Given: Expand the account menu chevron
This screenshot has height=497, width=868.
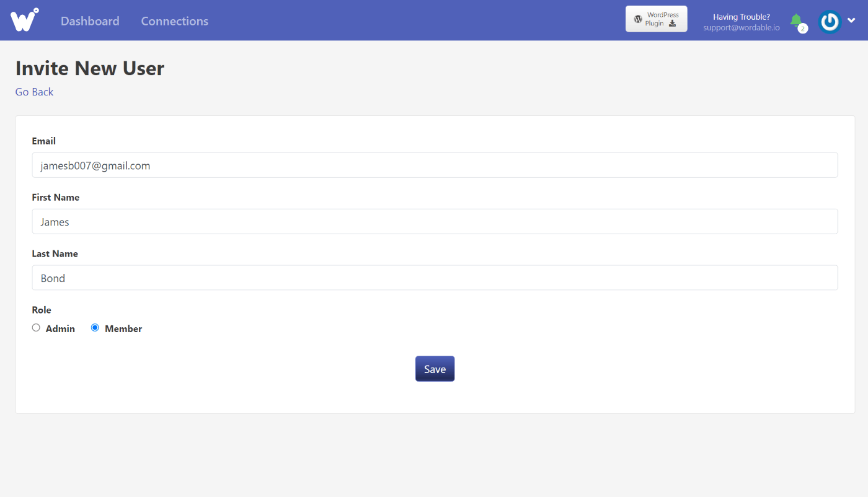Looking at the screenshot, I should click(851, 21).
